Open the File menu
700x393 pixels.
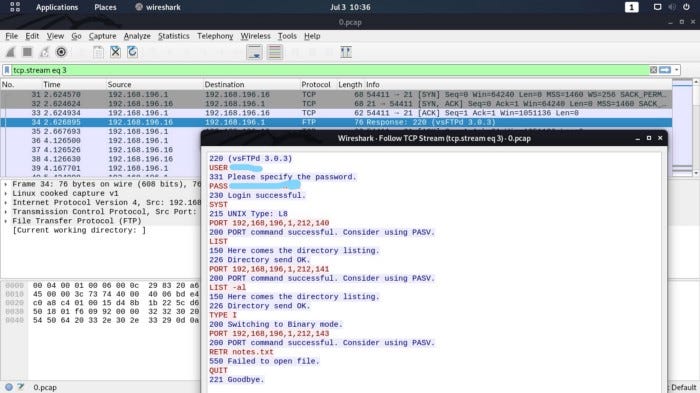coord(12,36)
